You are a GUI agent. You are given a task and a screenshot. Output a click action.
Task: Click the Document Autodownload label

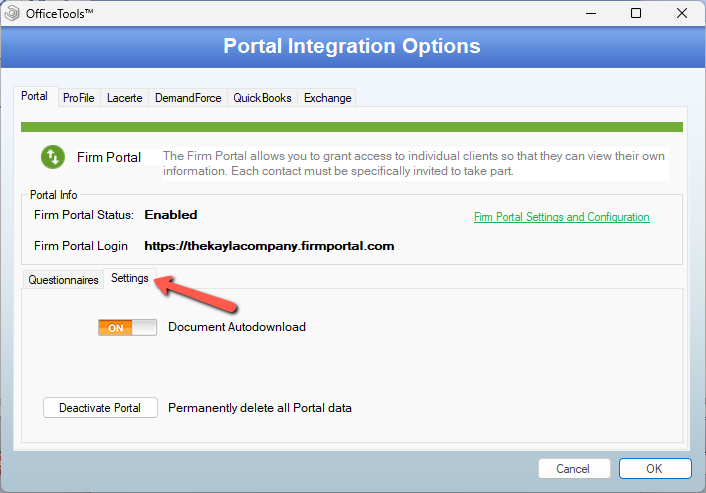(237, 327)
